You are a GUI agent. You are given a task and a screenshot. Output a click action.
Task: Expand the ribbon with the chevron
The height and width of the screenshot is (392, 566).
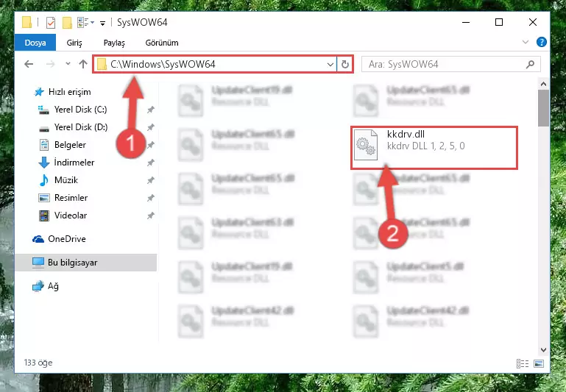tap(526, 42)
